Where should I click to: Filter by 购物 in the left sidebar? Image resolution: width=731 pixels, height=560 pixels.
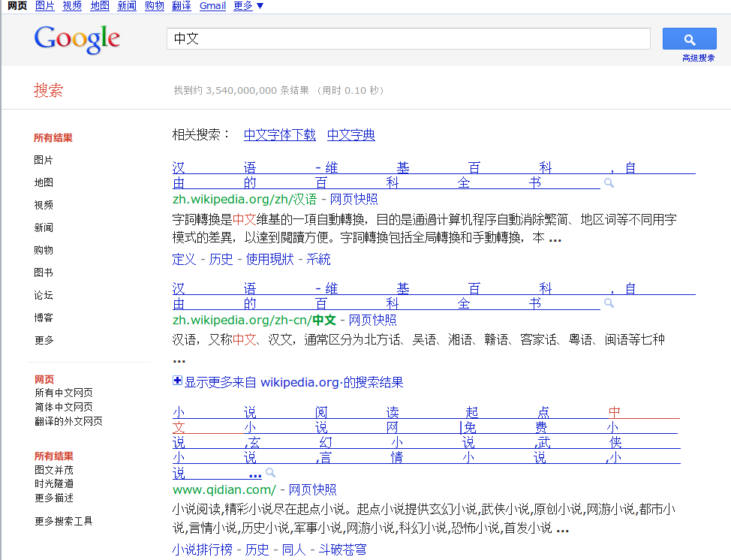(44, 250)
